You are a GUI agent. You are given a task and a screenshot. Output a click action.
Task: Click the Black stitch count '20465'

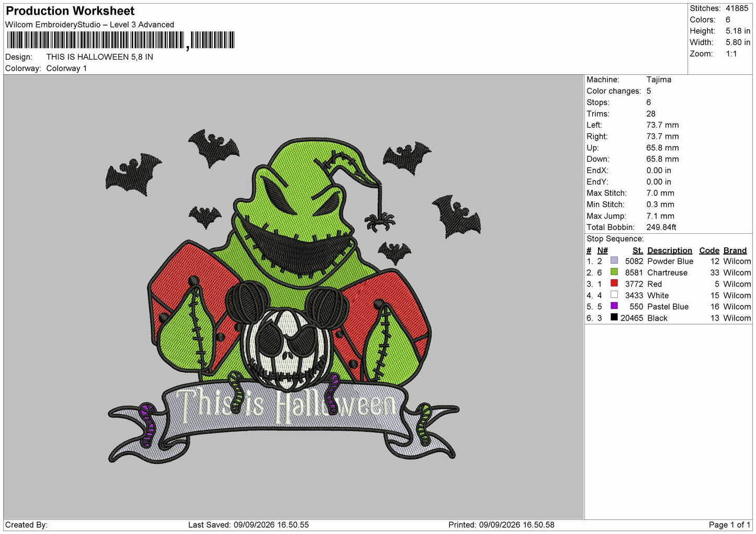(x=631, y=318)
